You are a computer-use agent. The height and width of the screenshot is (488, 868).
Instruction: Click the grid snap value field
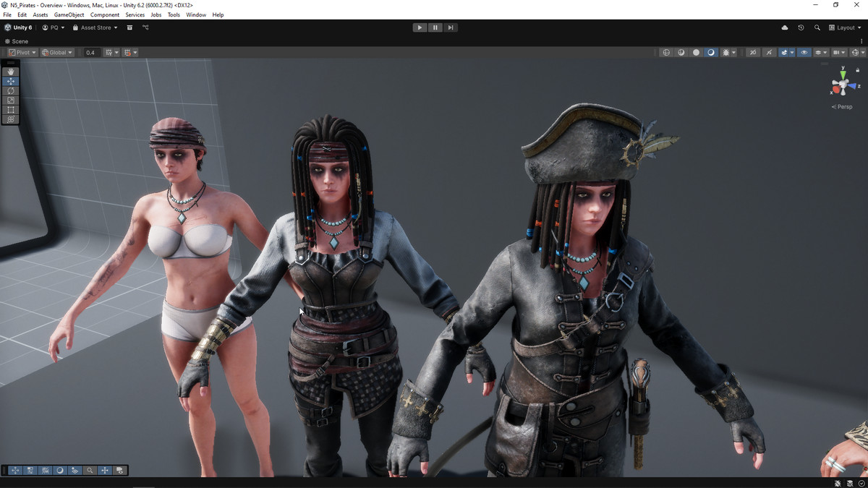click(x=90, y=53)
